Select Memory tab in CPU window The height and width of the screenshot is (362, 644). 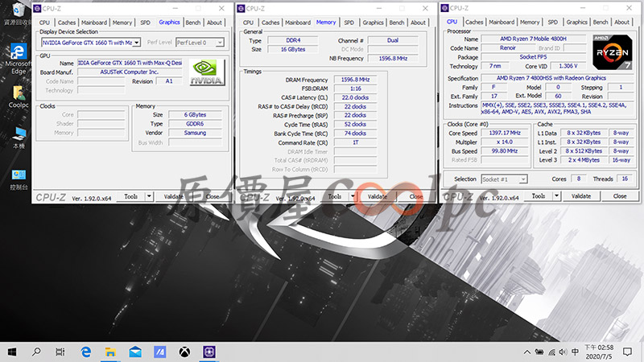tap(530, 23)
